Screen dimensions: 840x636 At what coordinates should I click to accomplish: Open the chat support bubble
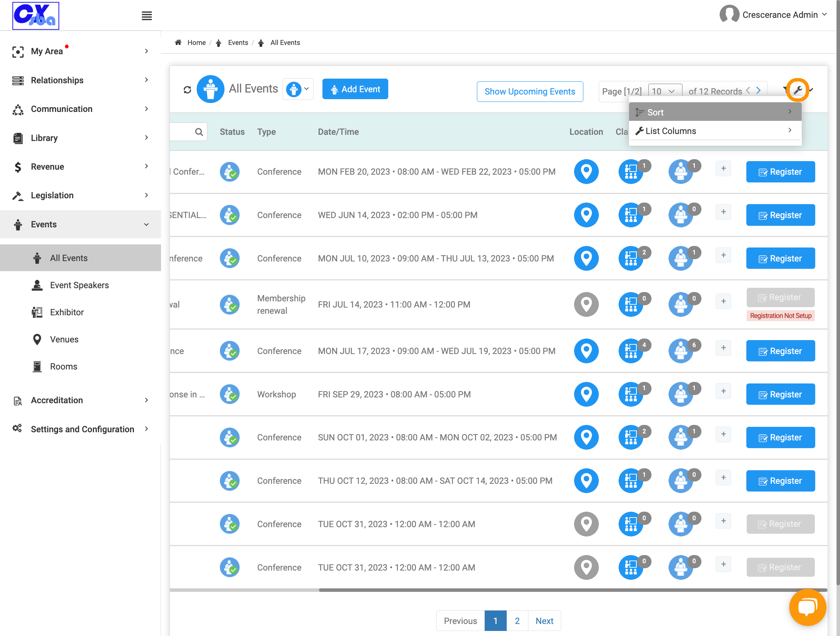pos(807,607)
